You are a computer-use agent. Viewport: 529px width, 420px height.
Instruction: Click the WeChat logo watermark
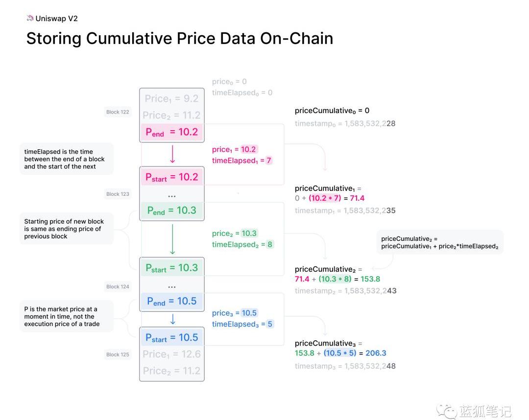(x=446, y=411)
